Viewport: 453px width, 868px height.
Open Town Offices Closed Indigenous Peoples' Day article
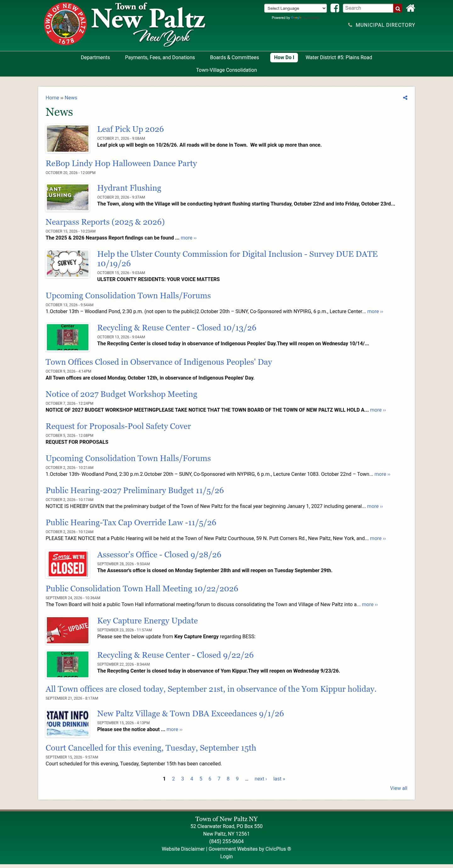(x=159, y=362)
